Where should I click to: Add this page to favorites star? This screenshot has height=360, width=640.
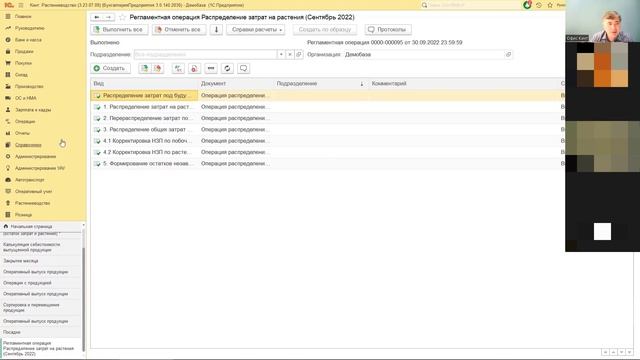point(122,17)
